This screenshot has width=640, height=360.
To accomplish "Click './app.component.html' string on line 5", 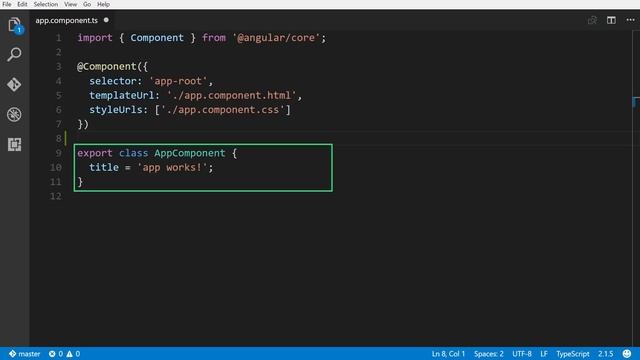I will (231, 96).
